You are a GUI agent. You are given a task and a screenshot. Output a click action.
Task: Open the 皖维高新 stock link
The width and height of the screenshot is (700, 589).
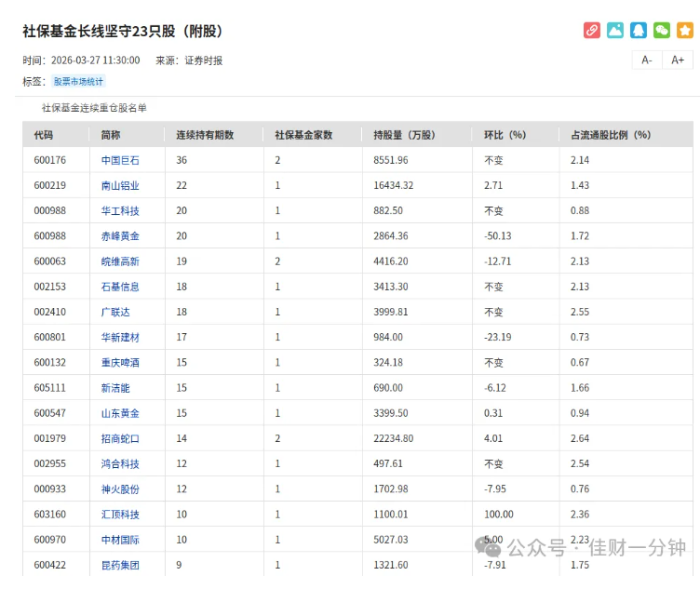(x=120, y=261)
